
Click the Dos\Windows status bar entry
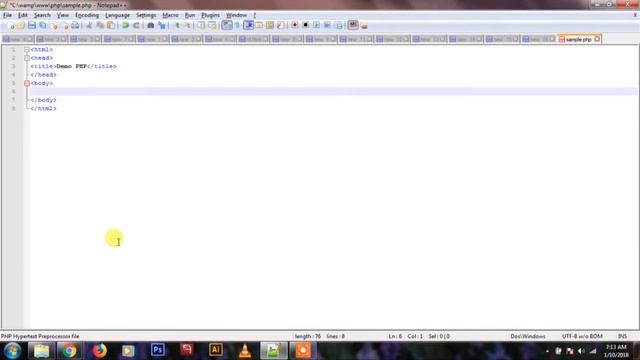point(528,336)
